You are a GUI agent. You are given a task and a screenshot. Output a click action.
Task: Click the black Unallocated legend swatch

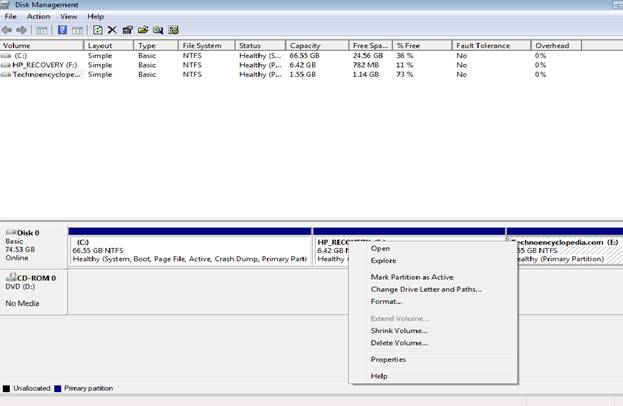(x=6, y=389)
